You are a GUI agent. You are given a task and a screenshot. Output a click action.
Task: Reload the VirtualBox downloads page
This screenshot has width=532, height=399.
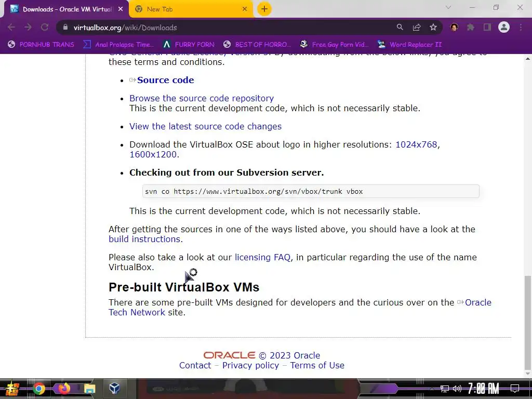[45, 27]
